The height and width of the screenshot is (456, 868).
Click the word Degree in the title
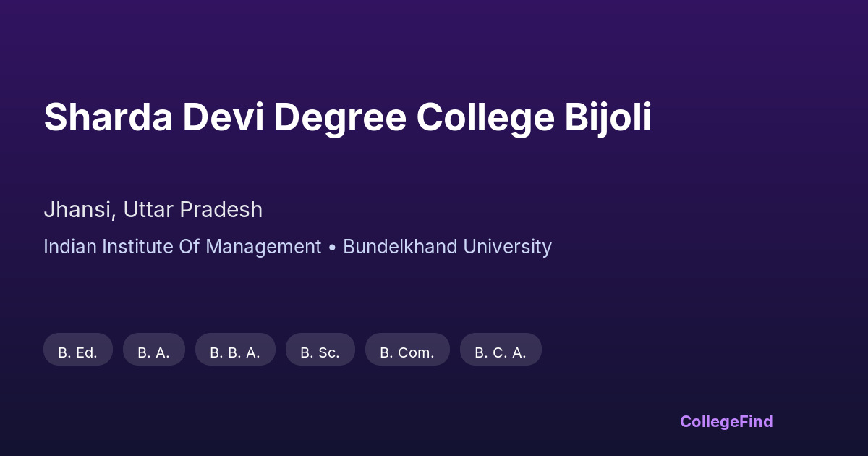coord(339,117)
